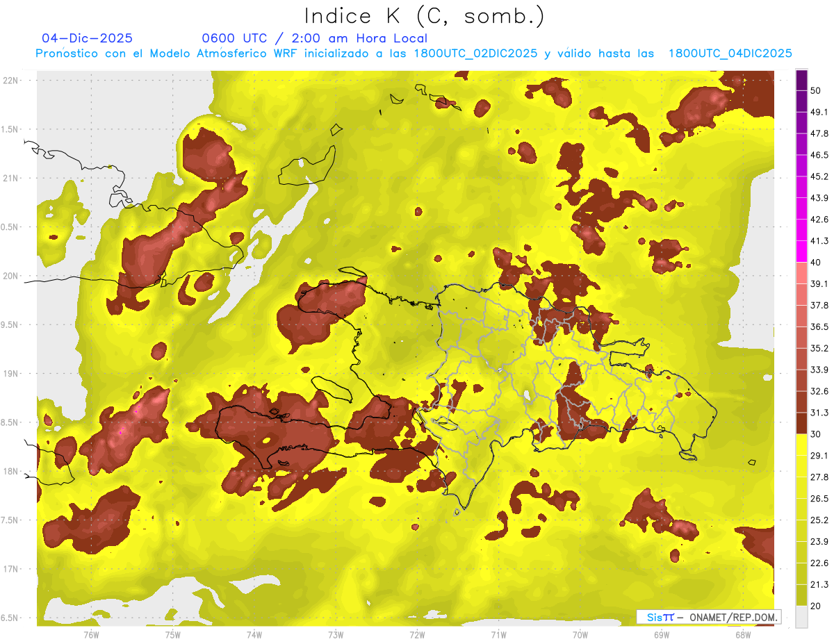834x644 pixels.
Task: Click colorbar value "41.3"
Action: click(x=819, y=241)
